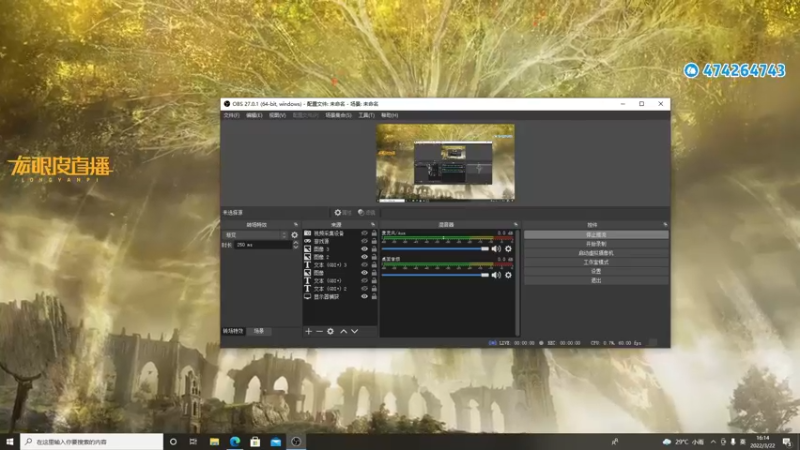Hide the 图像 3 source

point(364,249)
